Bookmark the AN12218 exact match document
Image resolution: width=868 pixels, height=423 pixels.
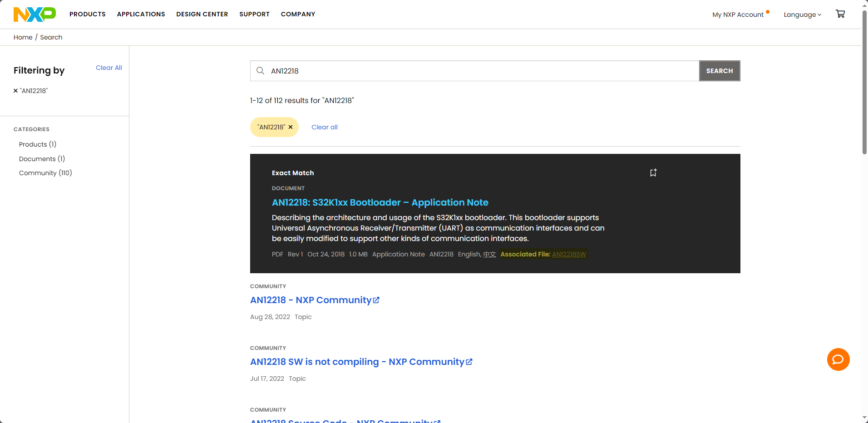click(653, 172)
